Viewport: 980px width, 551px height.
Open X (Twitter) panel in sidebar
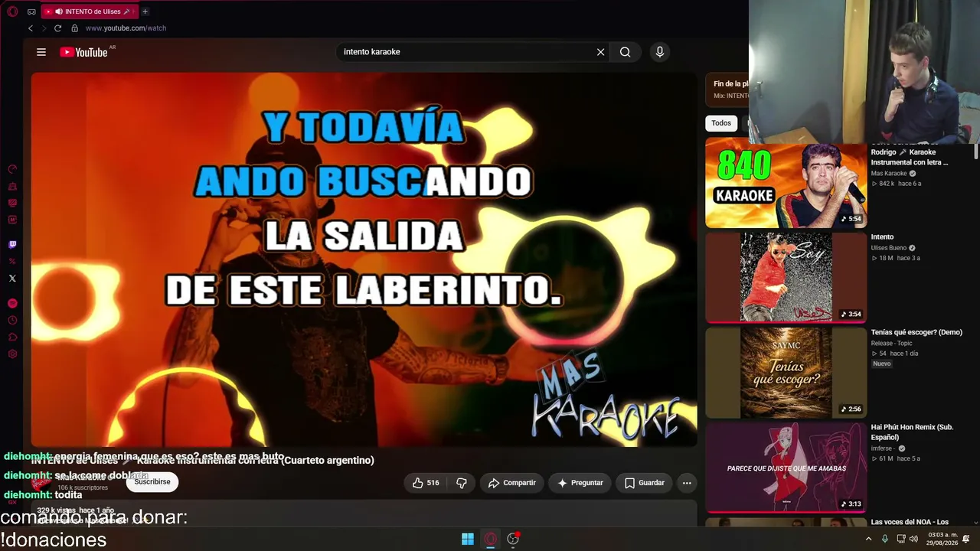coord(12,279)
